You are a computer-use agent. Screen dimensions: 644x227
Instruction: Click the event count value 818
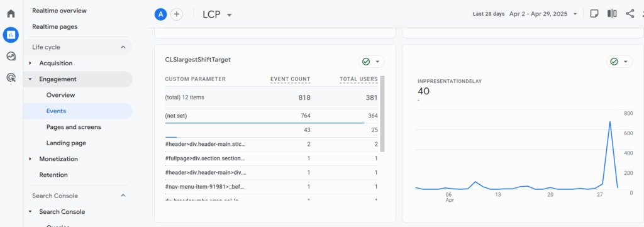304,97
